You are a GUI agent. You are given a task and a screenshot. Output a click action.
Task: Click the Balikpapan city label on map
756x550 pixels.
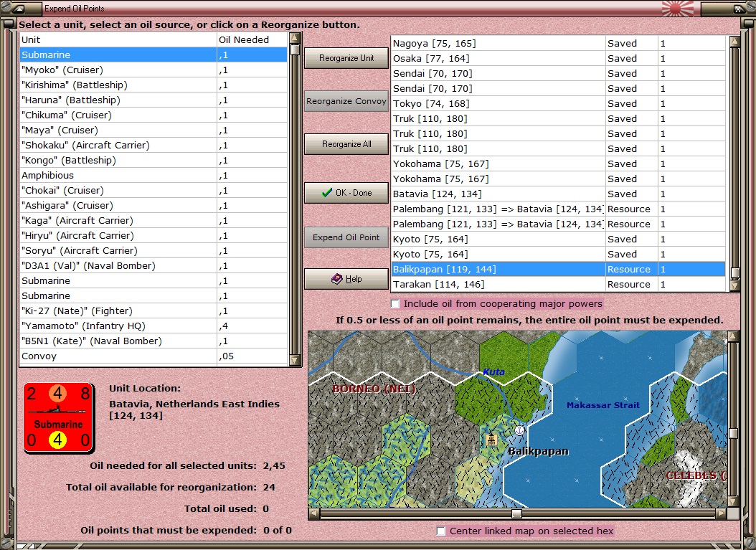click(539, 451)
